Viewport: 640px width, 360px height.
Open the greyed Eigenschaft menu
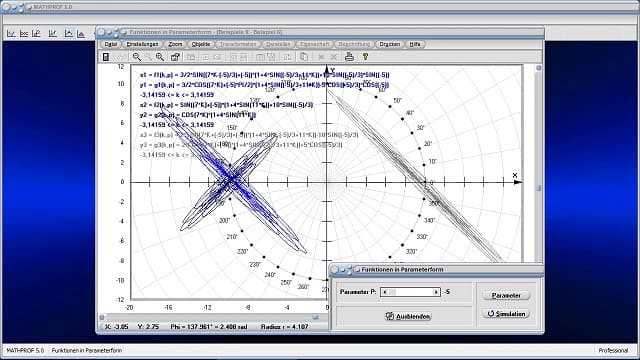tap(314, 44)
